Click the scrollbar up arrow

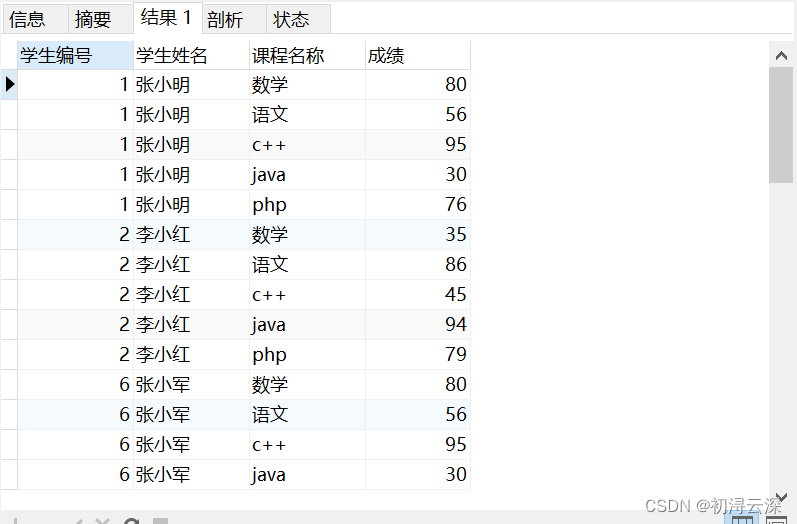point(781,55)
